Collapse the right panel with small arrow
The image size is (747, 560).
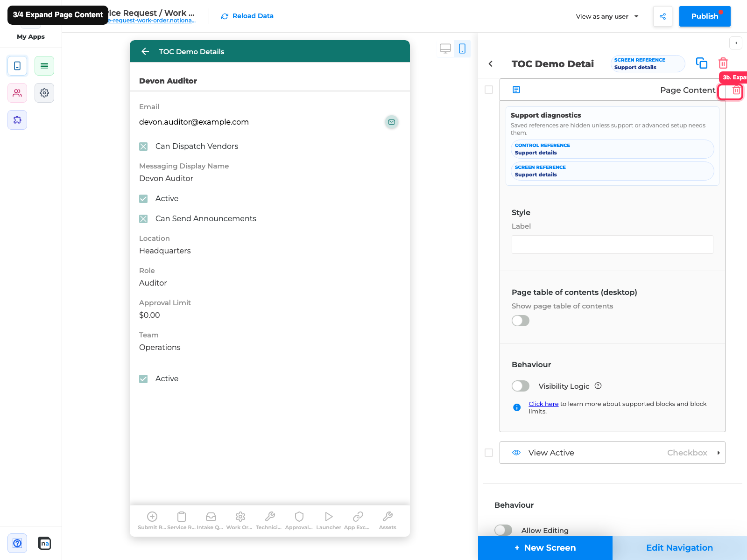736,43
